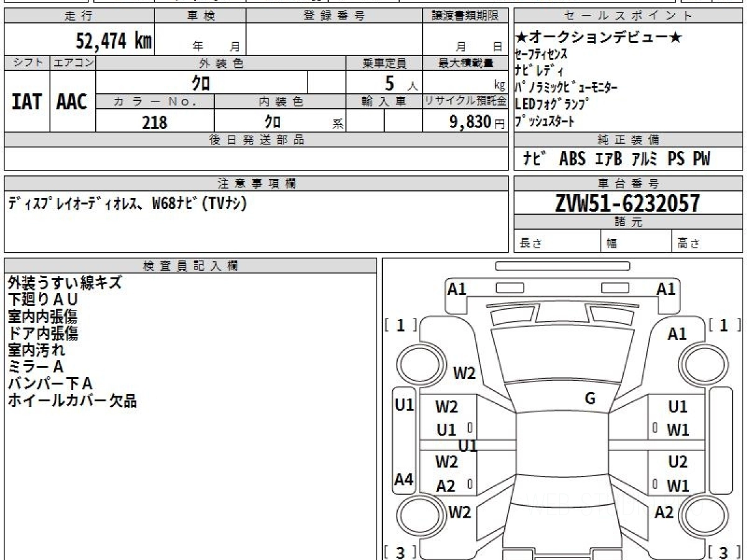Select the 輸入車 header
747x560 pixels.
click(384, 102)
